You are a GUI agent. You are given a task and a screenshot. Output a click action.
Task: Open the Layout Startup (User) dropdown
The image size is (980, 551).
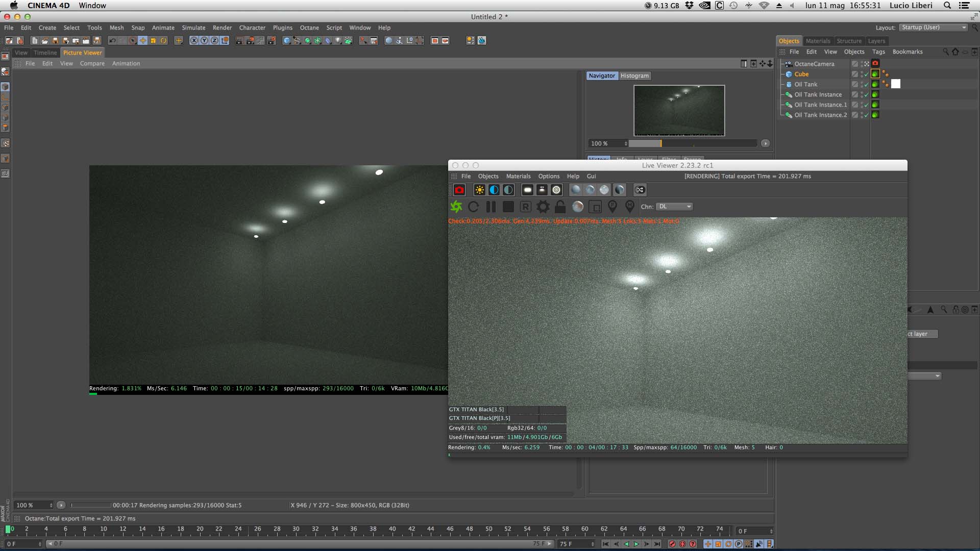click(x=934, y=28)
